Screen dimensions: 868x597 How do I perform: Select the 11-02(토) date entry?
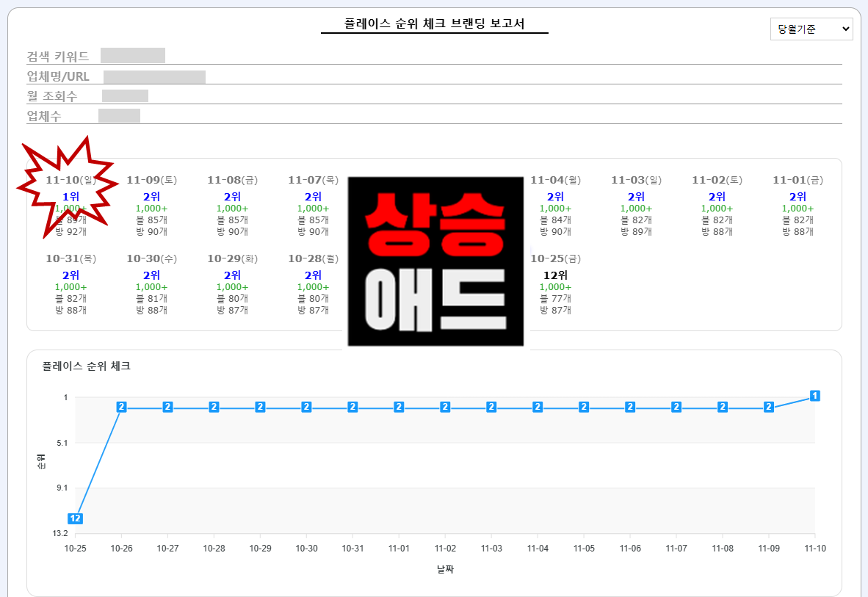pyautogui.click(x=717, y=180)
